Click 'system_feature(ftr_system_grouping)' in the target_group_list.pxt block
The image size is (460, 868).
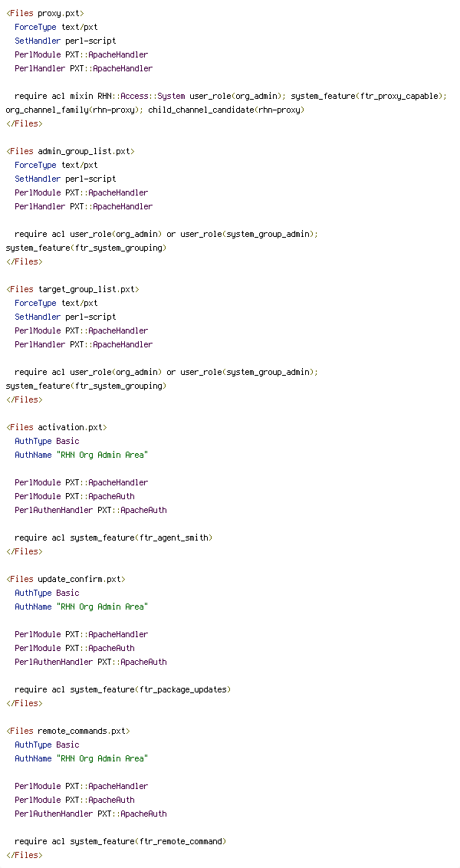point(86,386)
